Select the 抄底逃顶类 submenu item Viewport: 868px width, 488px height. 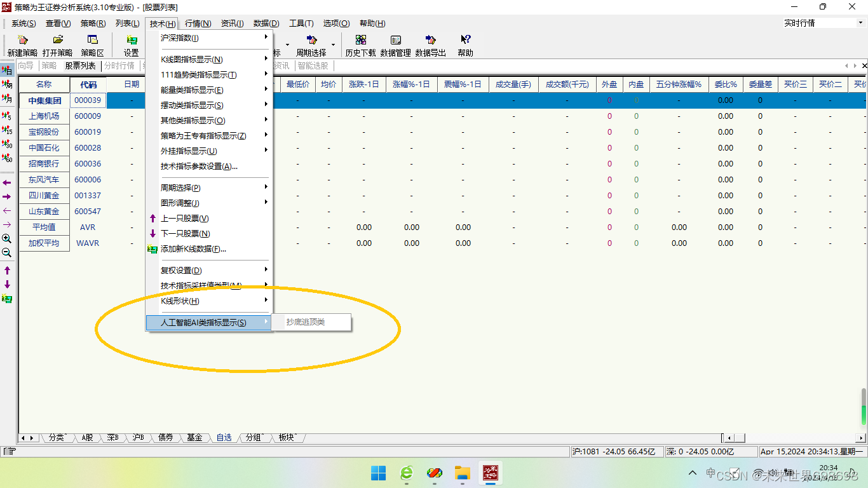click(311, 322)
